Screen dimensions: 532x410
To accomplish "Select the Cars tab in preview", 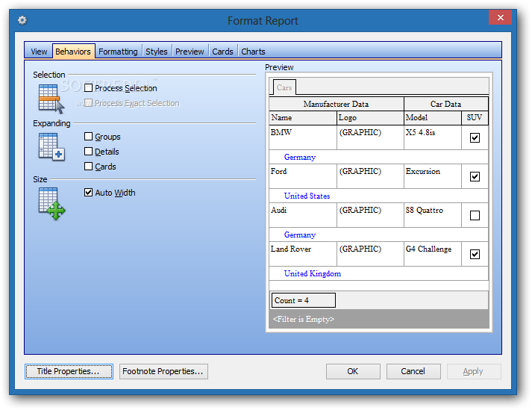I will [x=284, y=87].
